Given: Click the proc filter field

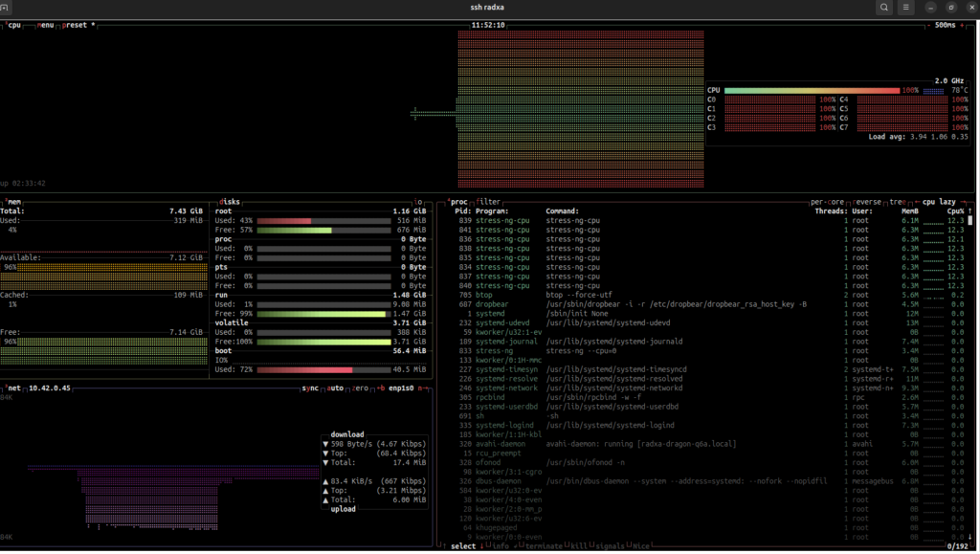Looking at the screenshot, I should (x=489, y=202).
